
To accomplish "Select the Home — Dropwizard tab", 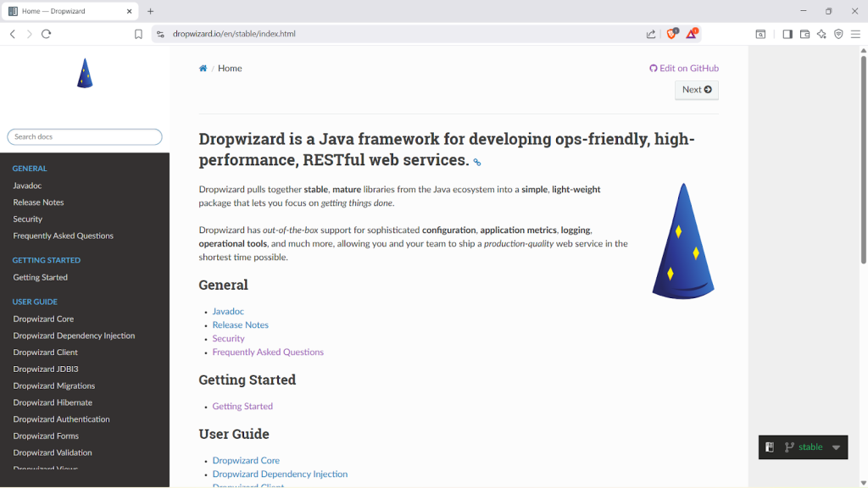I will pyautogui.click(x=68, y=11).
